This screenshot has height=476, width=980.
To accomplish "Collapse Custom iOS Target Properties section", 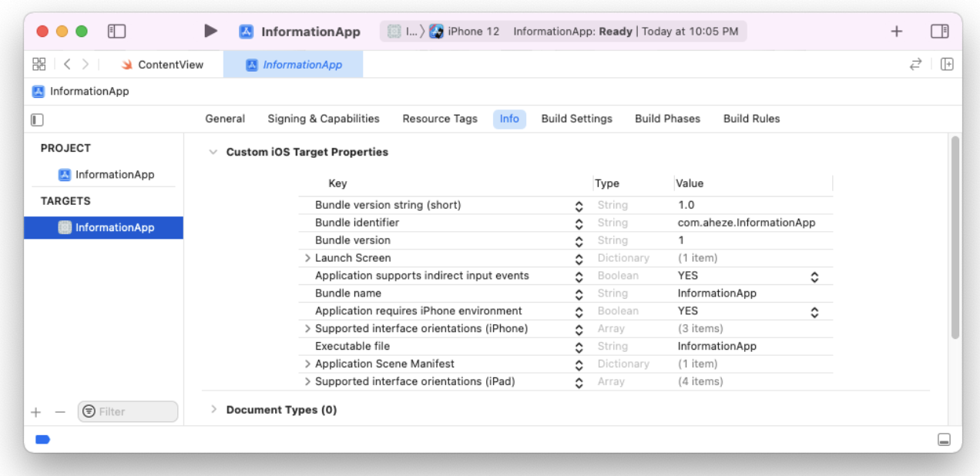I will tap(213, 153).
